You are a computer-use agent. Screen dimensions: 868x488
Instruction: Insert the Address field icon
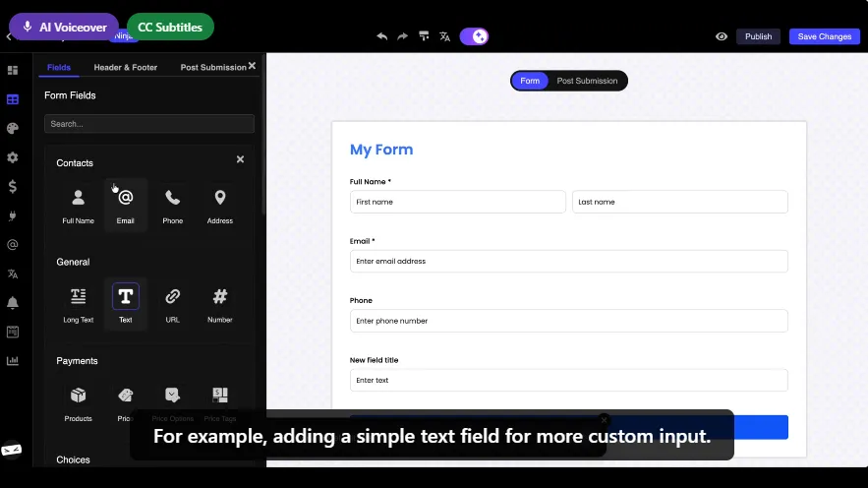[x=220, y=205]
